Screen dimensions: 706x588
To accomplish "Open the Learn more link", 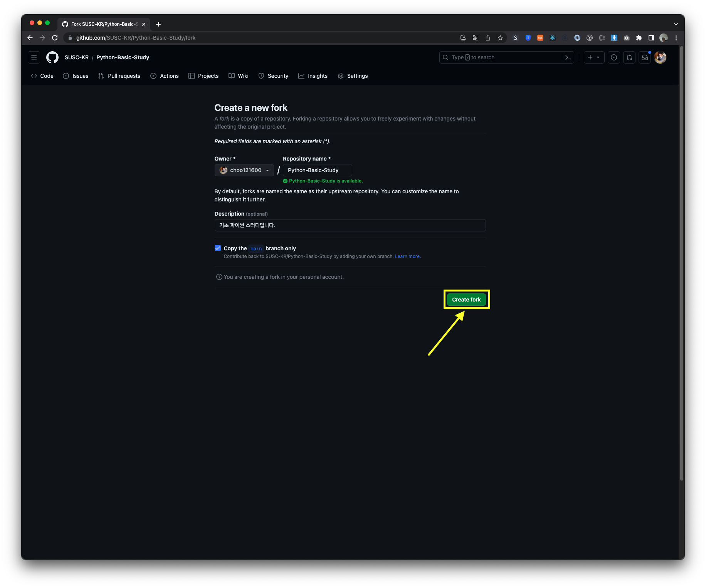I will tap(407, 256).
